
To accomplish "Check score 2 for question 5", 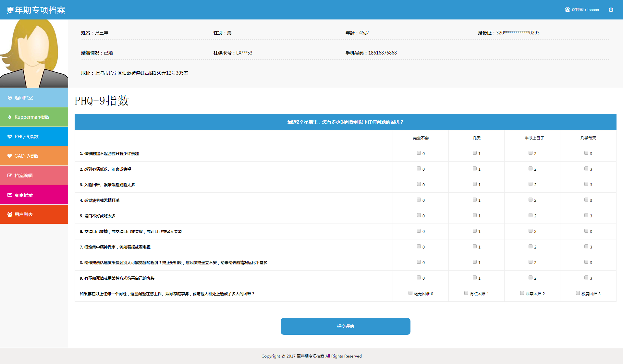I will pyautogui.click(x=531, y=215).
